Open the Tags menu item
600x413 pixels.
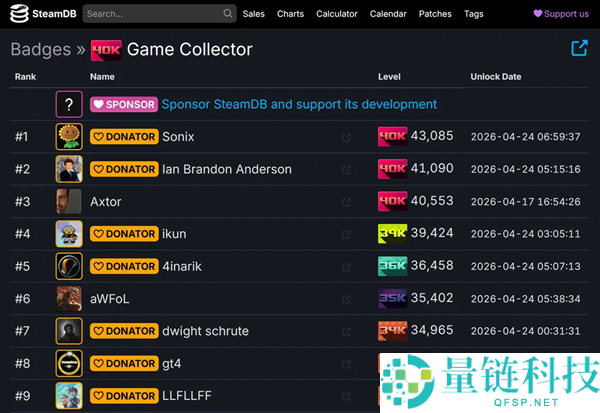click(x=474, y=14)
